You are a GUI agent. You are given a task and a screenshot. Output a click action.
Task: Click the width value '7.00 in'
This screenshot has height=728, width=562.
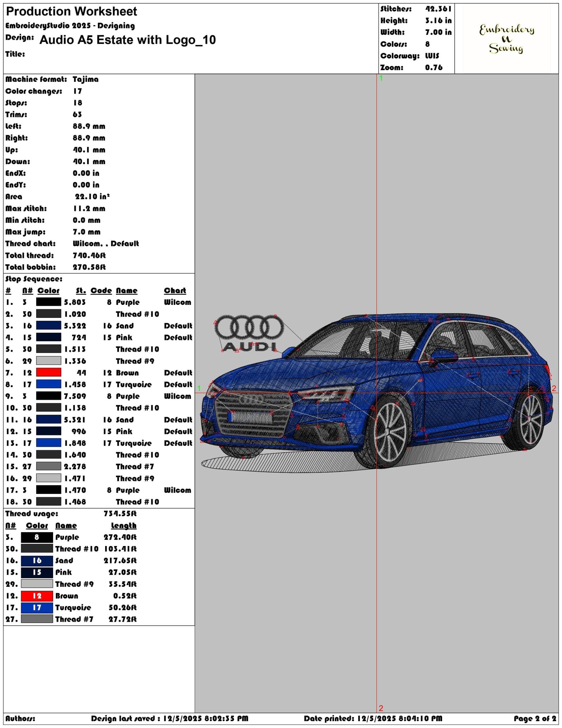[438, 32]
